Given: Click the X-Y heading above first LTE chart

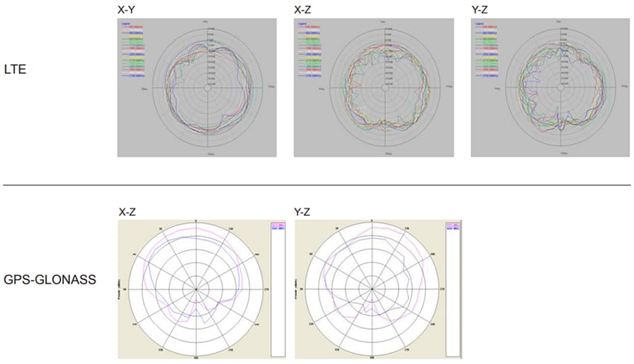Looking at the screenshot, I should coord(127,10).
